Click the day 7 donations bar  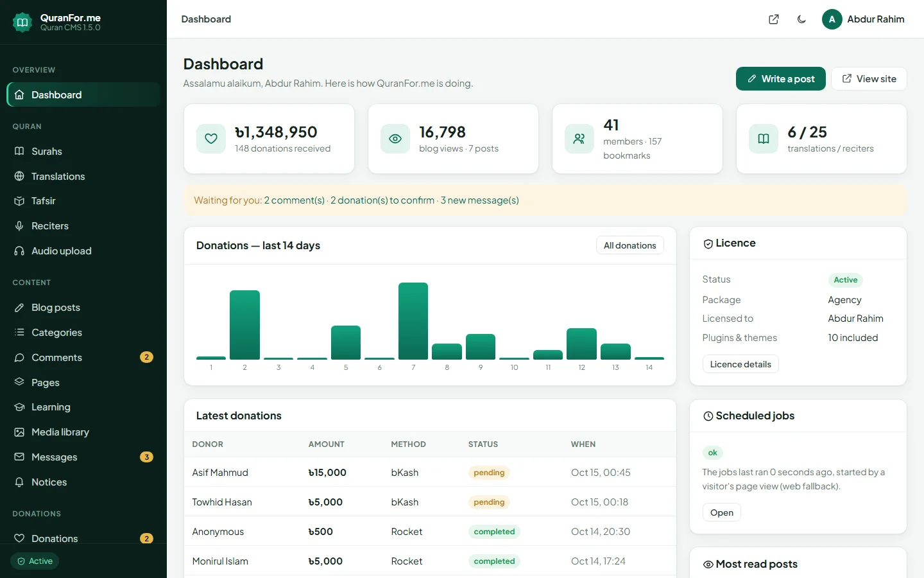click(413, 321)
